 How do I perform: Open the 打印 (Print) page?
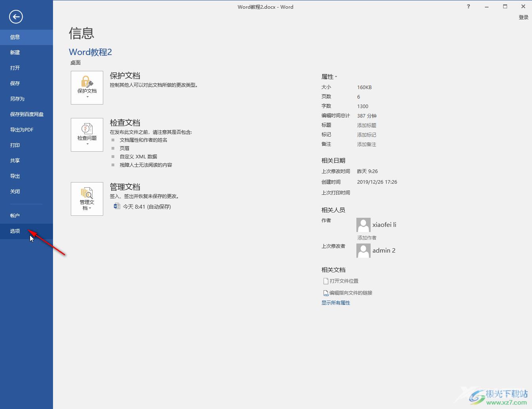27,145
